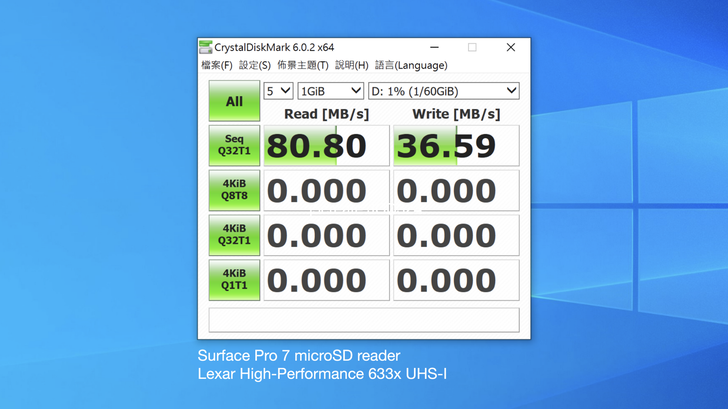The width and height of the screenshot is (728, 409).
Task: Open the 說明(H) menu
Action: [x=351, y=65]
